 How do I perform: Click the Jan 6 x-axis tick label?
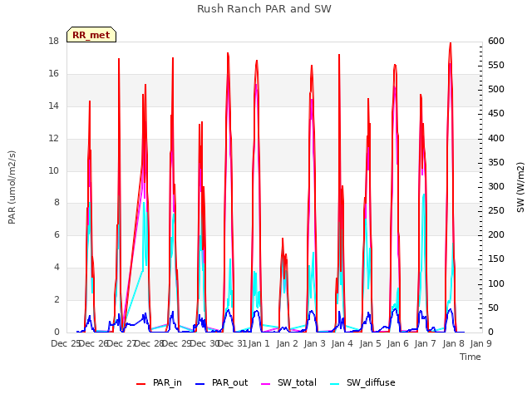pos(397,343)
